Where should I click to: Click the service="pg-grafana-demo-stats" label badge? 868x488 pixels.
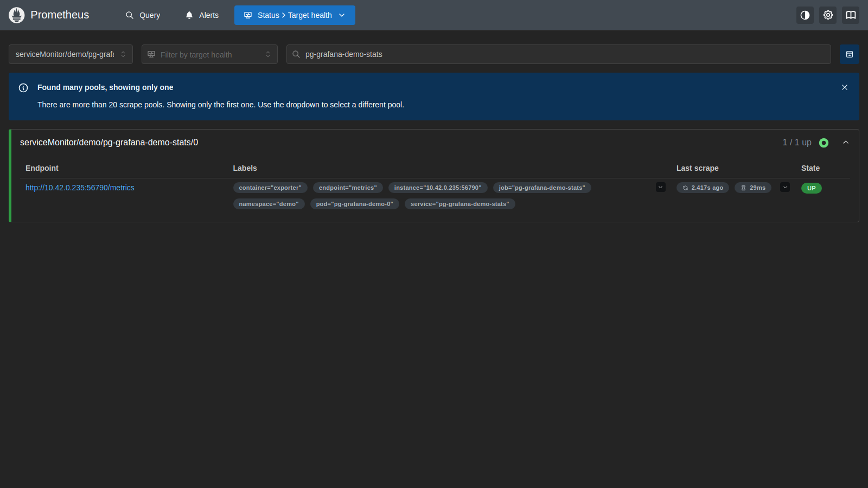[x=460, y=204]
